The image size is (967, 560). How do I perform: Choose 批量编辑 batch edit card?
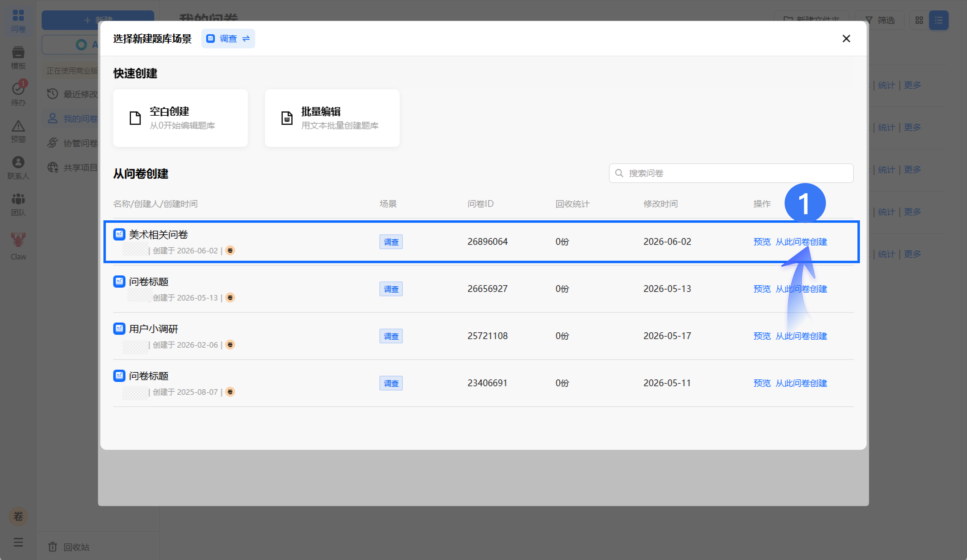point(332,118)
